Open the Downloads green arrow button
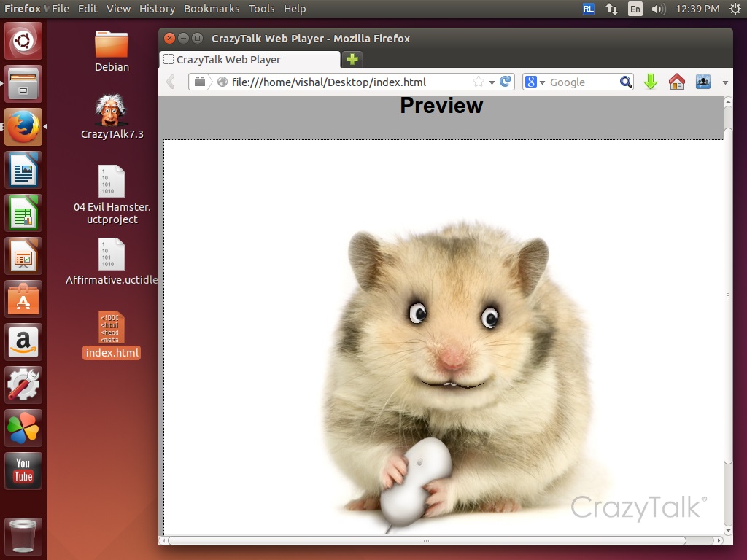The width and height of the screenshot is (747, 560). (650, 82)
